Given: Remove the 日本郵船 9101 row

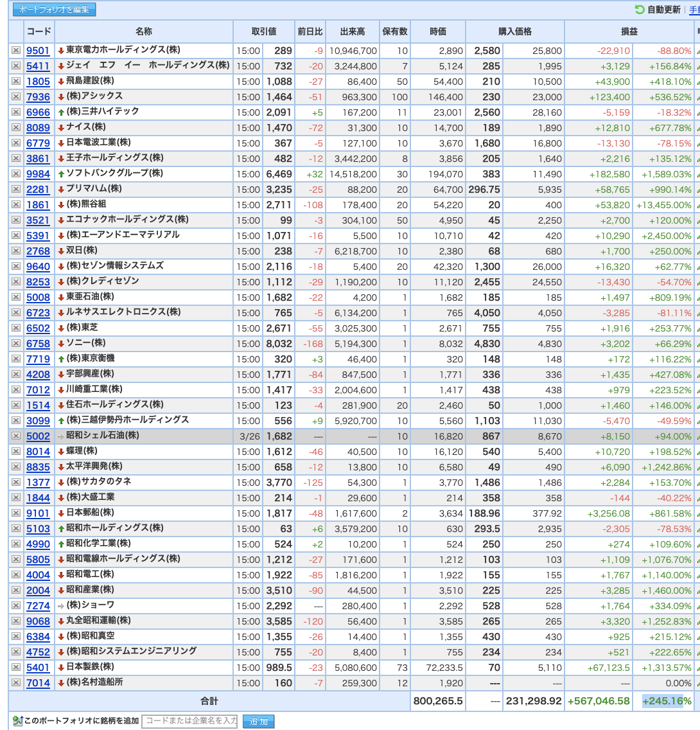Looking at the screenshot, I should [16, 513].
